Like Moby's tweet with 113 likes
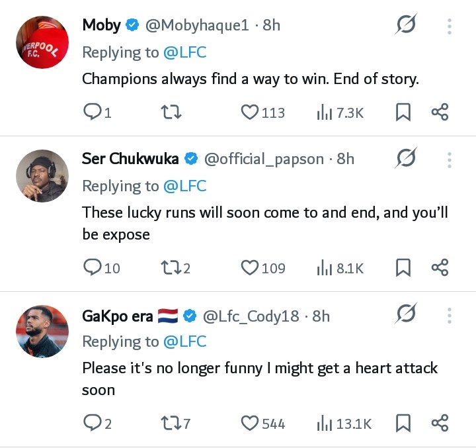 tap(249, 112)
